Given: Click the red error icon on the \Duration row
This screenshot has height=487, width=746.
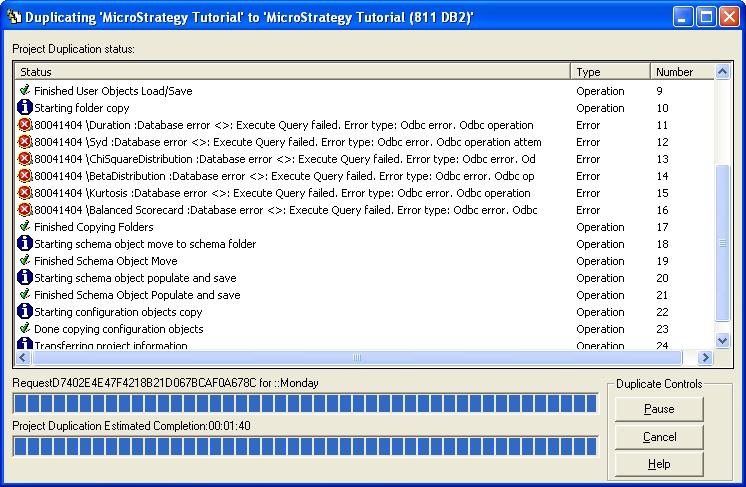Looking at the screenshot, I should click(x=25, y=125).
